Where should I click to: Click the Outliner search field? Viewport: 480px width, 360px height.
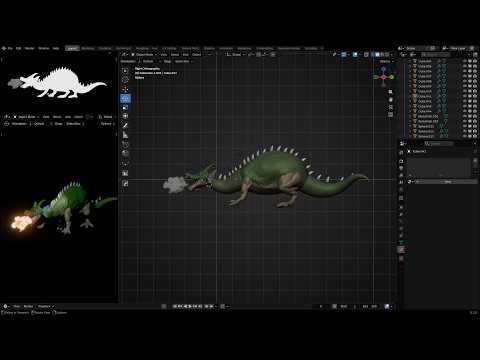pyautogui.click(x=435, y=55)
